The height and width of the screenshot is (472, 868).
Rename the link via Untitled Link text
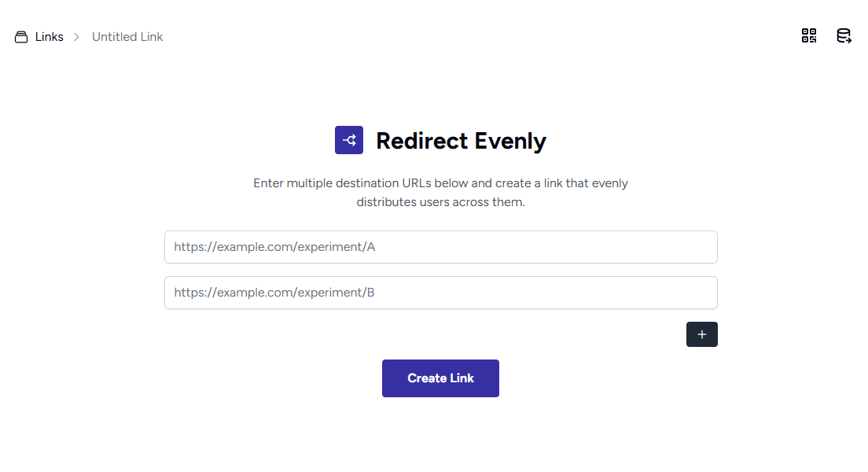[x=127, y=37]
